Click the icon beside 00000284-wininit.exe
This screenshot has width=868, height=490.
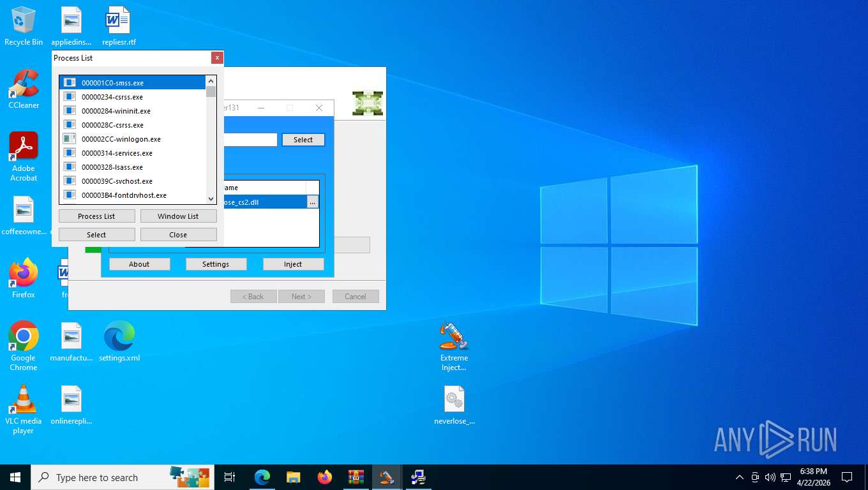coord(70,111)
